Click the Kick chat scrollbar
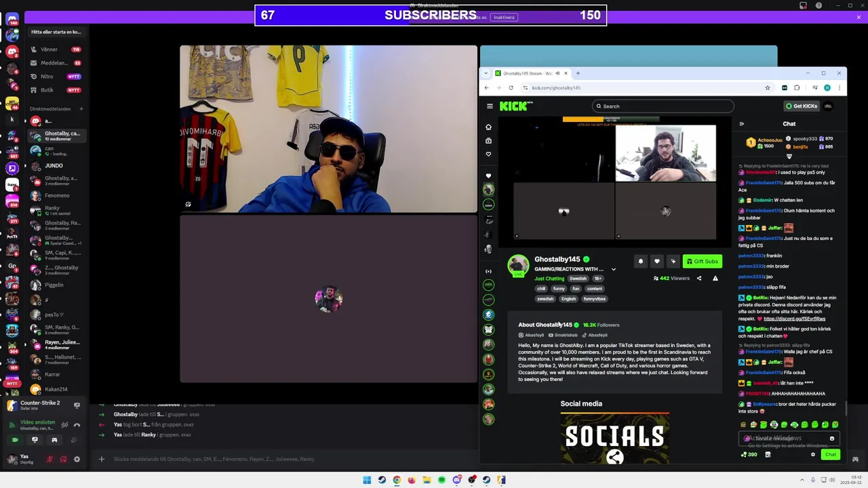This screenshot has height=488, width=868. coord(846,409)
